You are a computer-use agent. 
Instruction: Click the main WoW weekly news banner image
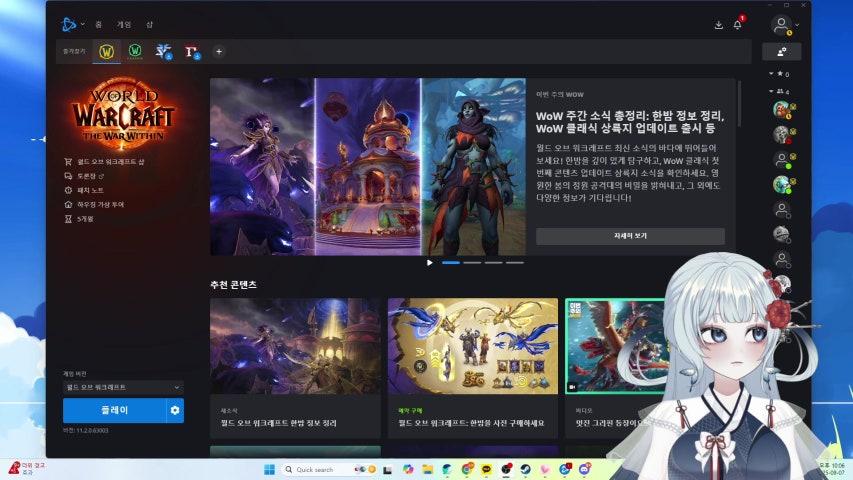(x=368, y=167)
